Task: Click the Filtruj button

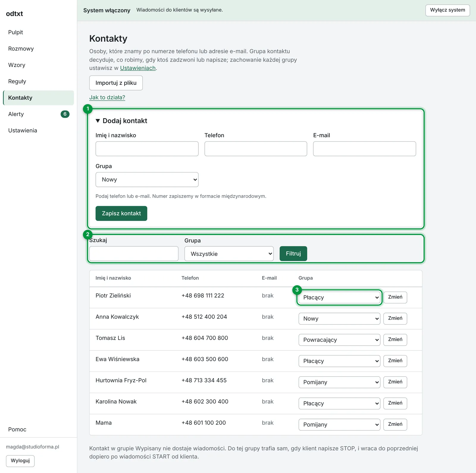Action: (x=293, y=254)
